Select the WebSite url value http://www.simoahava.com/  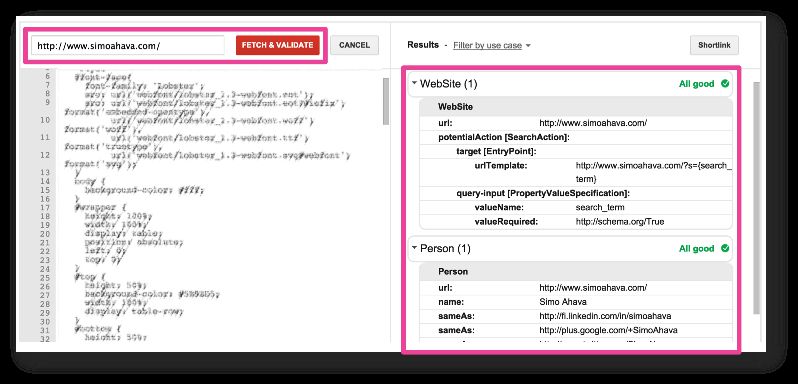tap(593, 123)
